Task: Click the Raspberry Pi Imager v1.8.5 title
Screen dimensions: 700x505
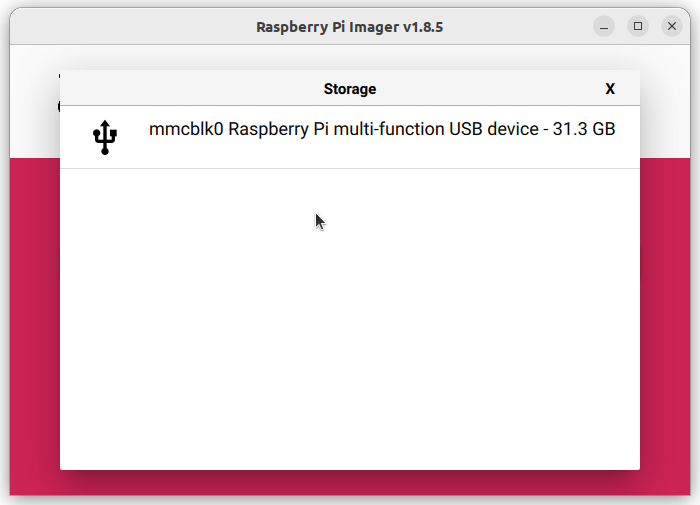Action: pos(350,27)
